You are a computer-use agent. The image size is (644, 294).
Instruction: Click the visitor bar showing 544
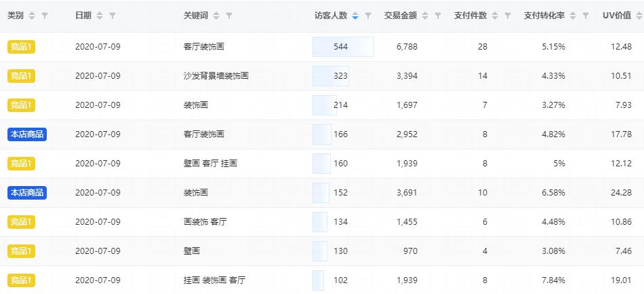344,47
